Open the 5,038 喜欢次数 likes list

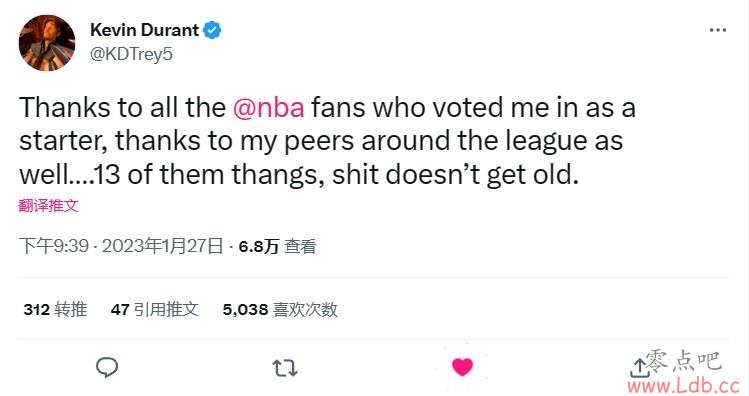pos(280,310)
